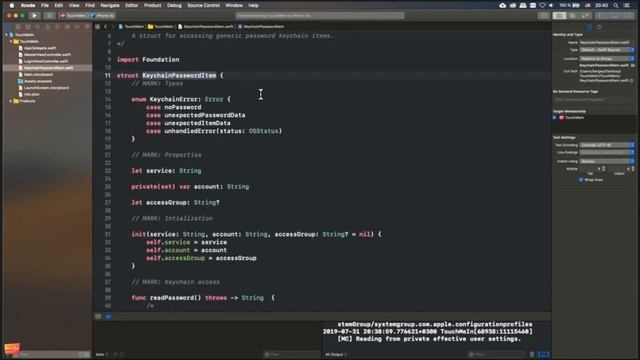The width and height of the screenshot is (640, 360).
Task: Click KeychainPasswordItem symbol in jump bar
Action: [x=261, y=27]
